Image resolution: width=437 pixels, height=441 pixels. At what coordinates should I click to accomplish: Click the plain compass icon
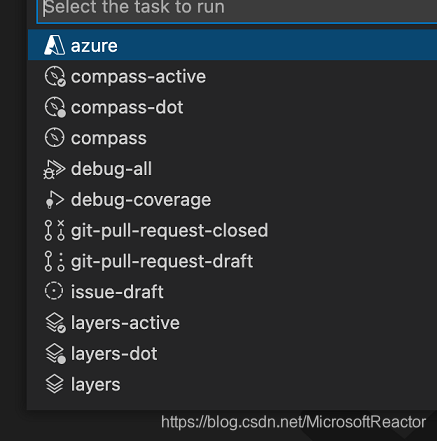tap(54, 138)
